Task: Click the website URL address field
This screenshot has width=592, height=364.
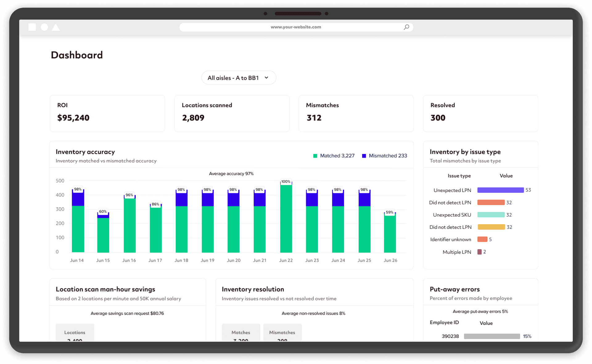Action: click(295, 27)
